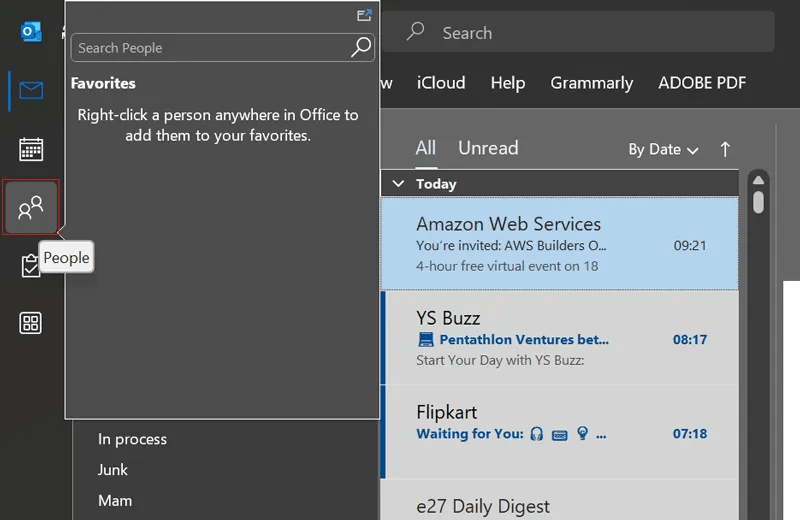Open the Amazon Web Services email

560,244
